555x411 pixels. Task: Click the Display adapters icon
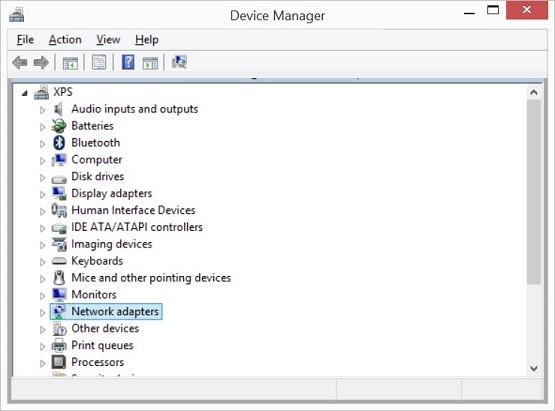pyautogui.click(x=59, y=193)
